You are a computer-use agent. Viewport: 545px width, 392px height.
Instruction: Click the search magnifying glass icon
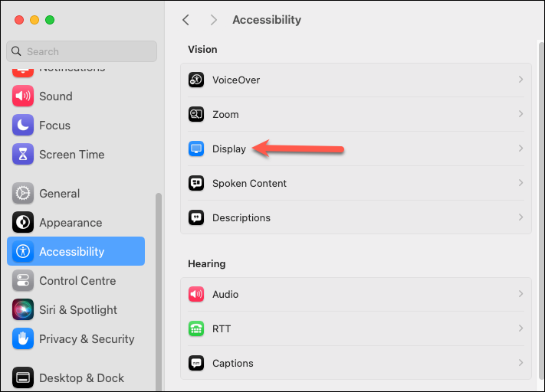[16, 51]
